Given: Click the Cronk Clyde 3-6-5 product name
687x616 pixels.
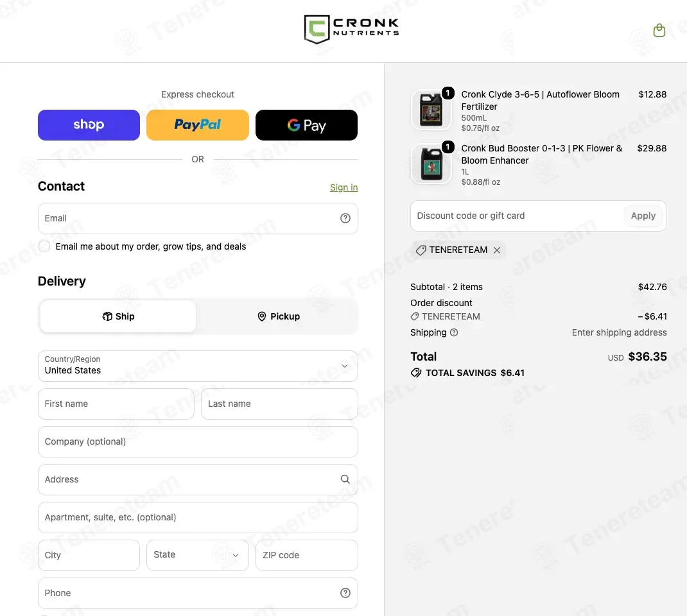Looking at the screenshot, I should 540,100.
